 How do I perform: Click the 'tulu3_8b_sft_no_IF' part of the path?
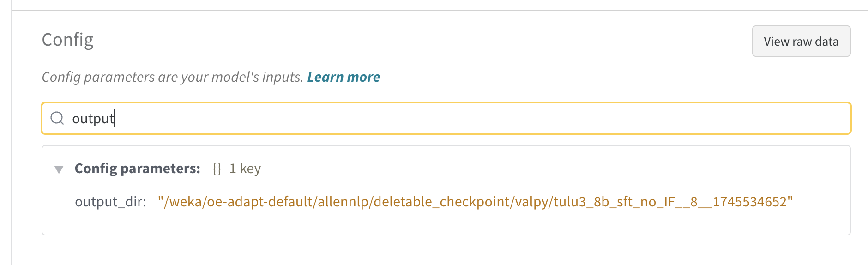614,202
